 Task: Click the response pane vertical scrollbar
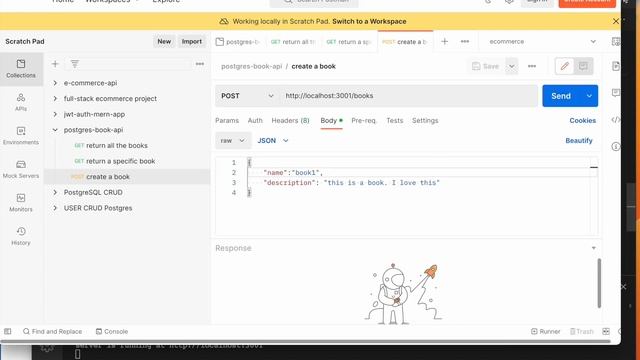[599, 283]
